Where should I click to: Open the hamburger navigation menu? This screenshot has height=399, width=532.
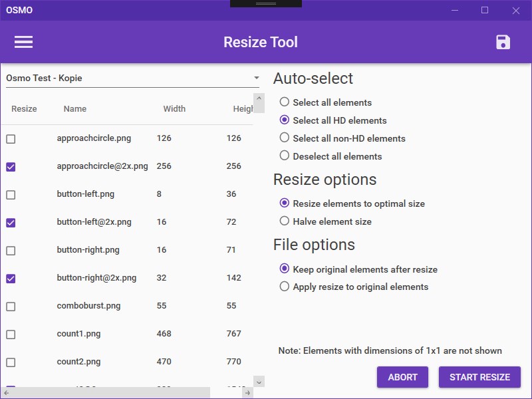(23, 42)
